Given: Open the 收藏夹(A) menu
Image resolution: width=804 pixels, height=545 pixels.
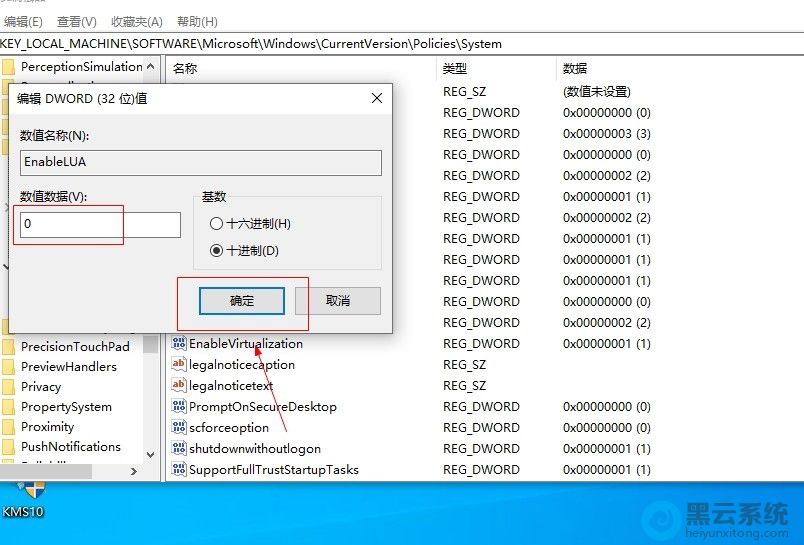Looking at the screenshot, I should click(x=136, y=22).
